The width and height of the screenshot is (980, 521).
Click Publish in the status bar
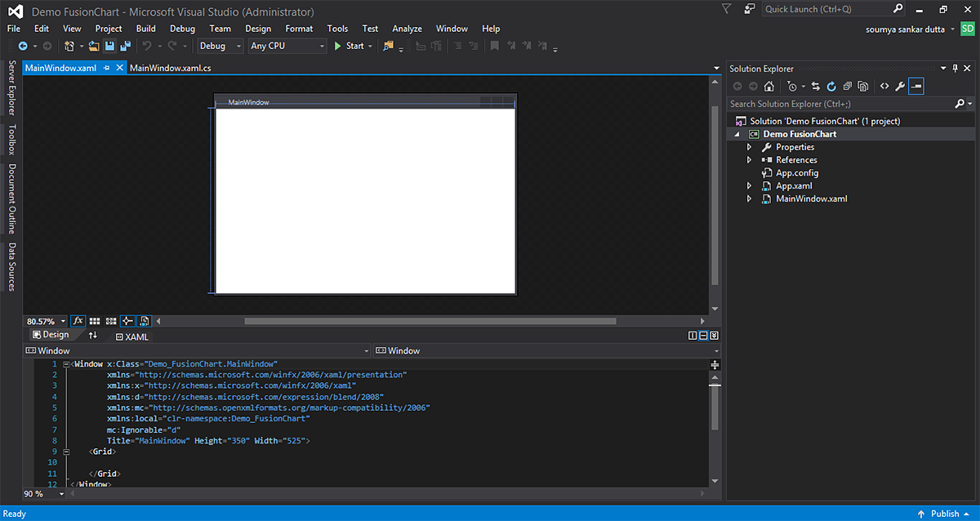(944, 514)
